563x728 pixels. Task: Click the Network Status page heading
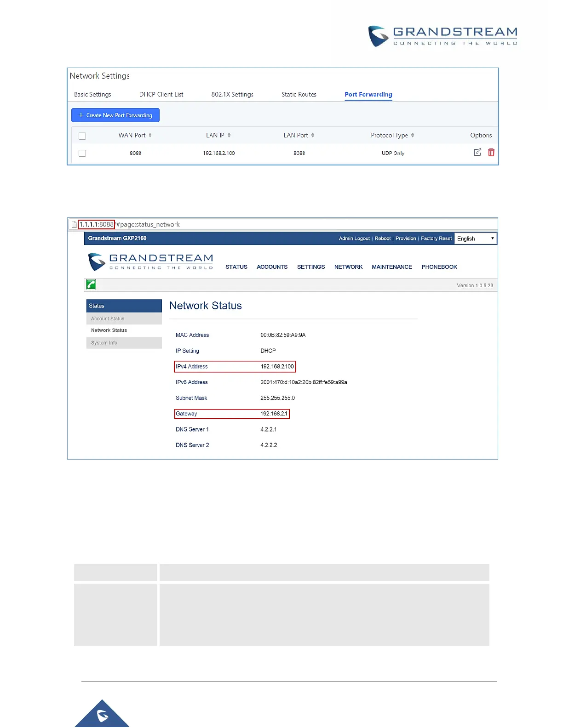[206, 306]
